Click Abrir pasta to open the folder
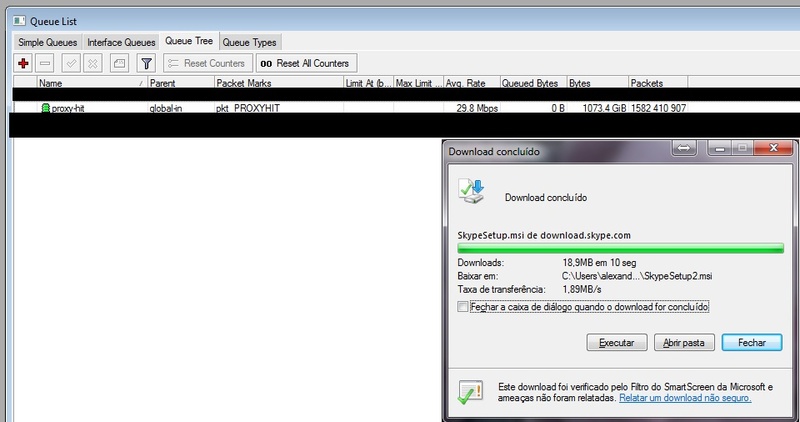The width and height of the screenshot is (800, 422). (684, 342)
